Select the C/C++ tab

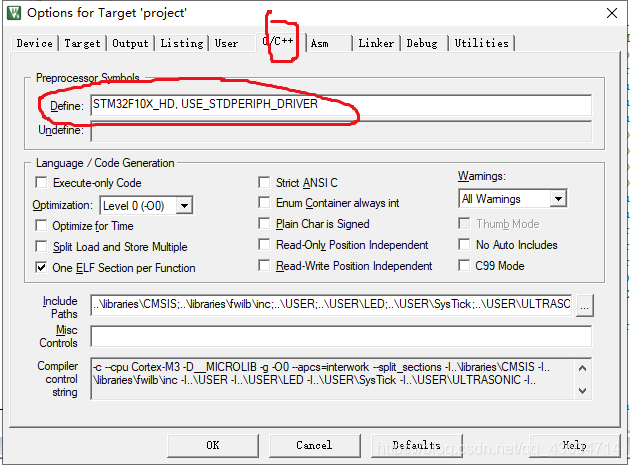click(x=278, y=41)
